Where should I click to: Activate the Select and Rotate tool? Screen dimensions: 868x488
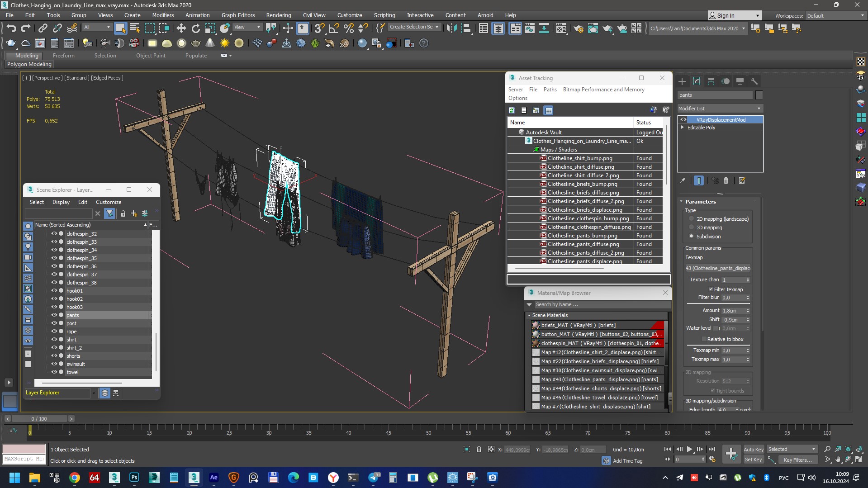pyautogui.click(x=195, y=28)
